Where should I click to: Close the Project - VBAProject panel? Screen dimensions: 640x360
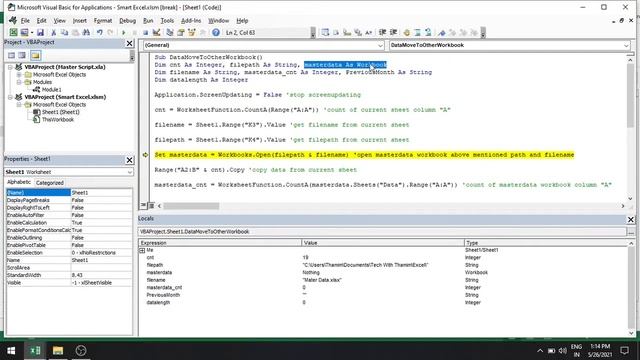129,43
